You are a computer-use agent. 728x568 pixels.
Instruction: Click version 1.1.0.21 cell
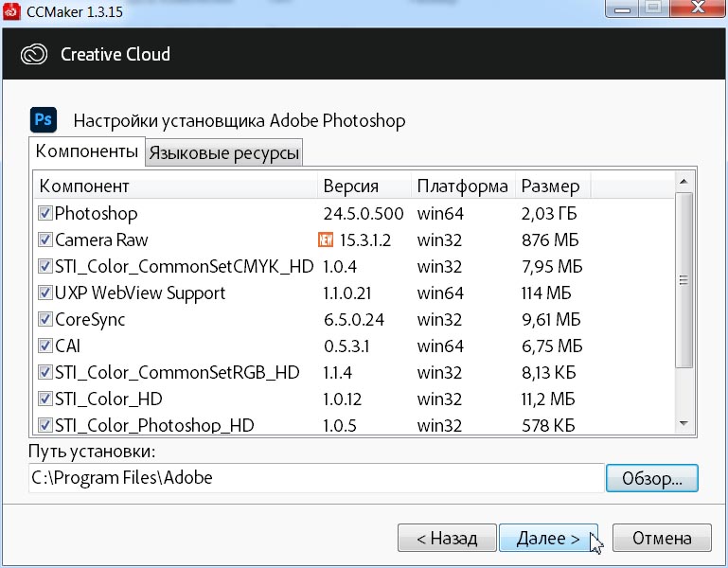click(x=346, y=293)
